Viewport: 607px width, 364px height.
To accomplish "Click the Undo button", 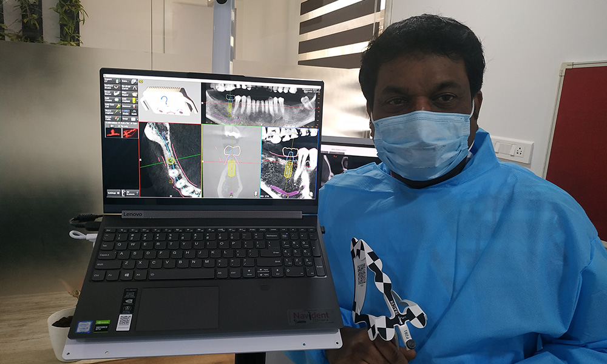I will [x=126, y=112].
